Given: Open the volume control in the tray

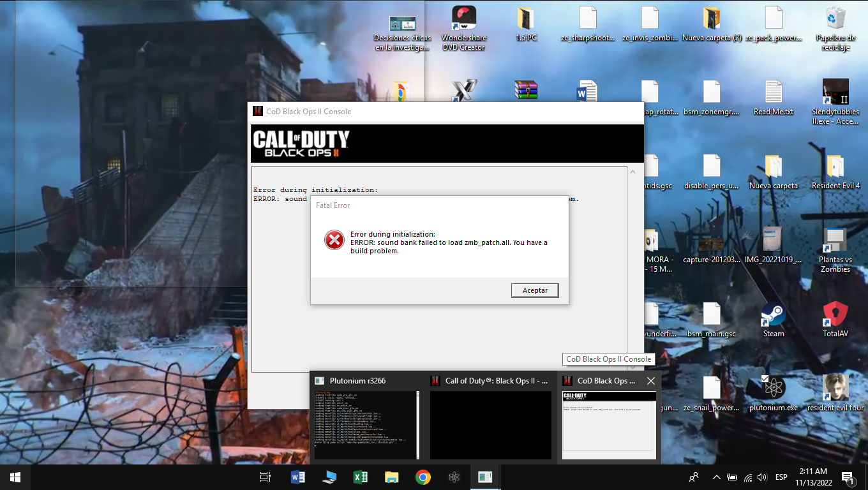Looking at the screenshot, I should point(762,477).
